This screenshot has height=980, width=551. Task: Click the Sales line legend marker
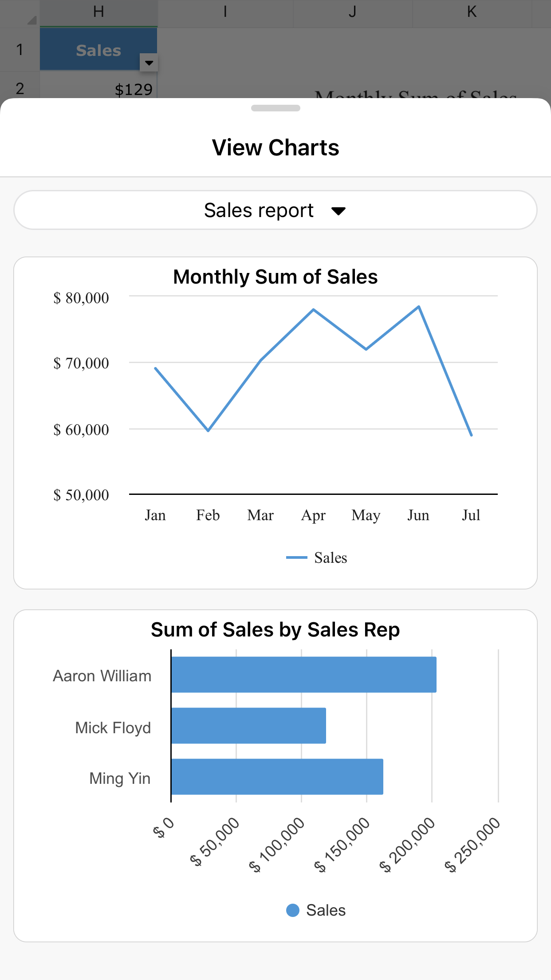(296, 557)
